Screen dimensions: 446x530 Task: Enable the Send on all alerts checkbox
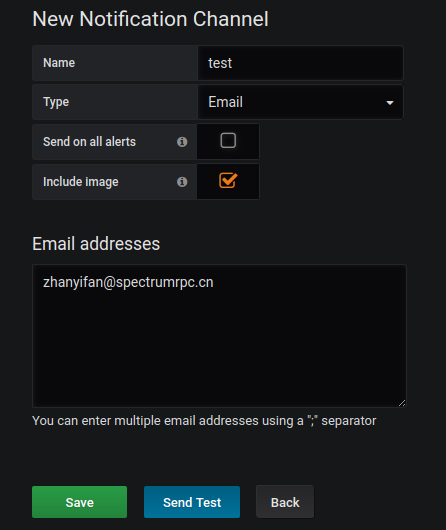228,140
